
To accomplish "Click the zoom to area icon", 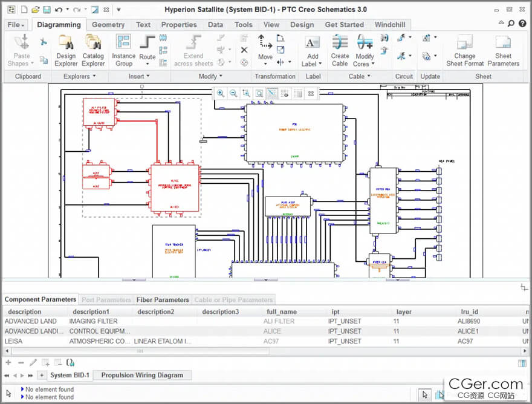I will [x=246, y=93].
